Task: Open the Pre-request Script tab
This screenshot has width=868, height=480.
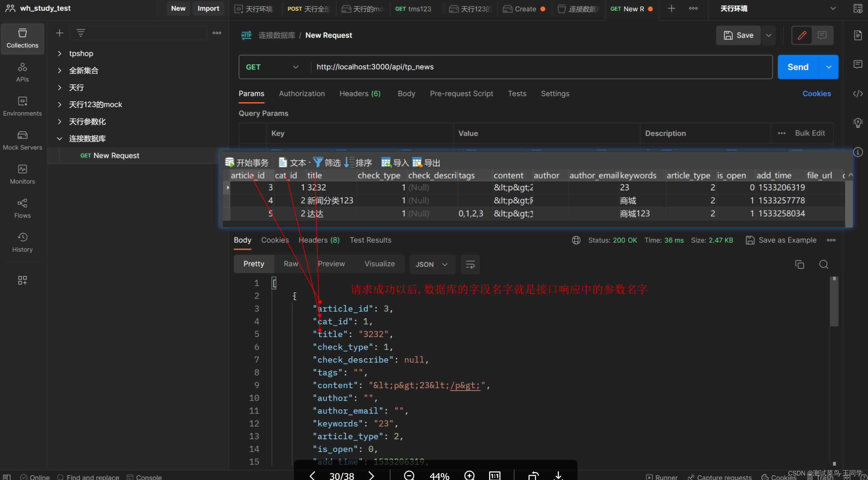Action: (x=461, y=94)
